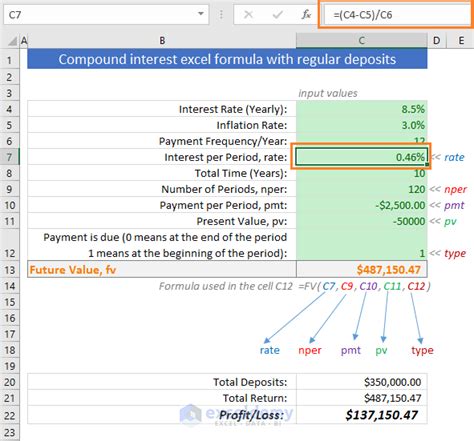Image resolution: width=474 pixels, height=441 pixels.
Task: Click the Name Box showing C7
Action: tap(106, 15)
